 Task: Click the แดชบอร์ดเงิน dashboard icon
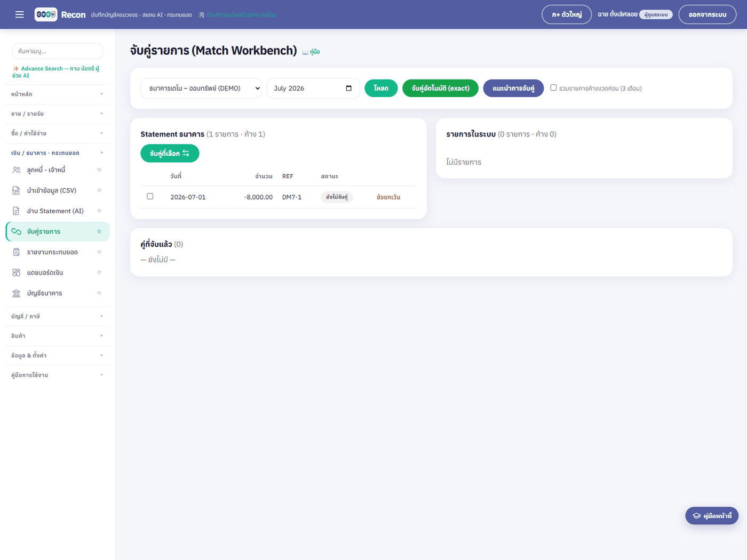point(17,273)
